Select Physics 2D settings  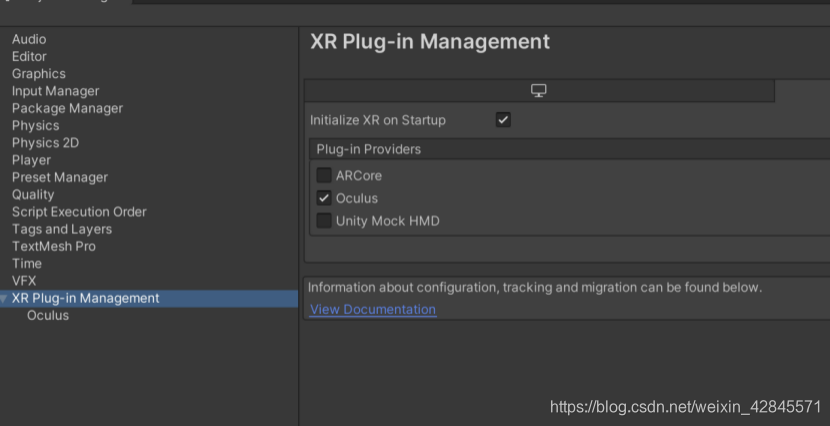coord(46,143)
